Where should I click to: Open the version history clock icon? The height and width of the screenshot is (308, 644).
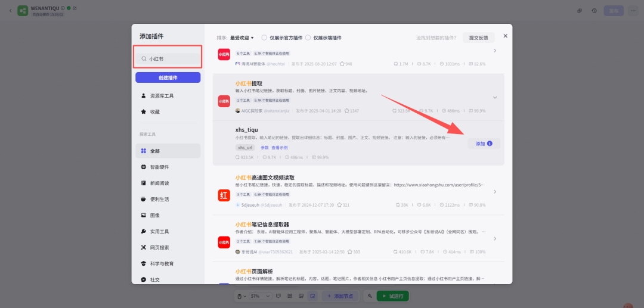[x=594, y=11]
